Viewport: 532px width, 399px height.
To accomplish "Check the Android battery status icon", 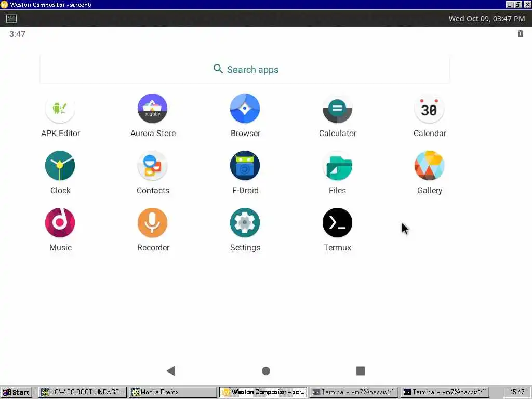I will 520,34.
